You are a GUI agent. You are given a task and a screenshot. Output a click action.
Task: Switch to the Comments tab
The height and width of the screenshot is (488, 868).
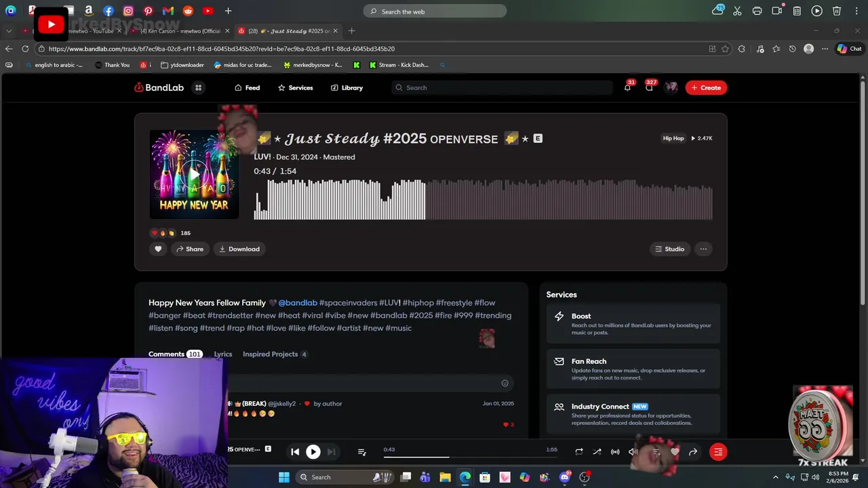pos(175,354)
